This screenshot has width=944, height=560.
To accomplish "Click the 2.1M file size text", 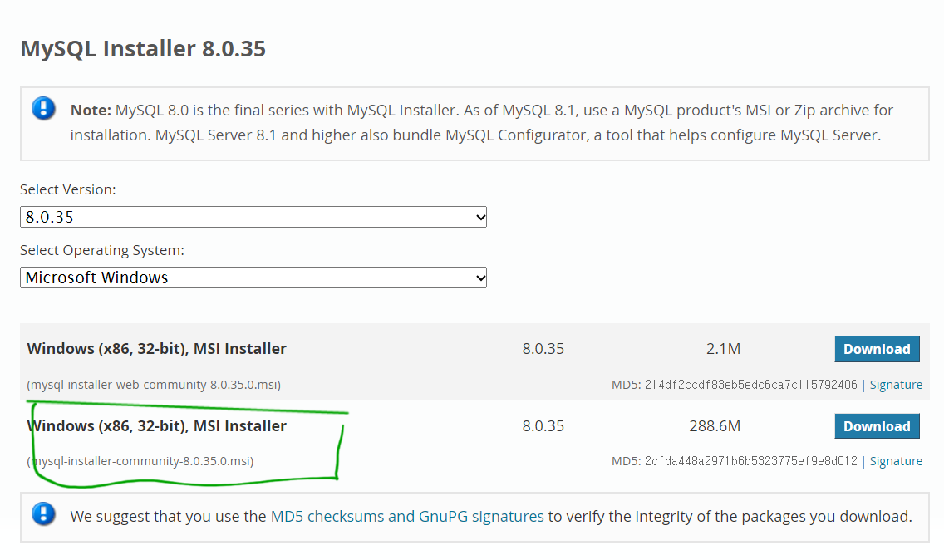I will click(x=723, y=349).
